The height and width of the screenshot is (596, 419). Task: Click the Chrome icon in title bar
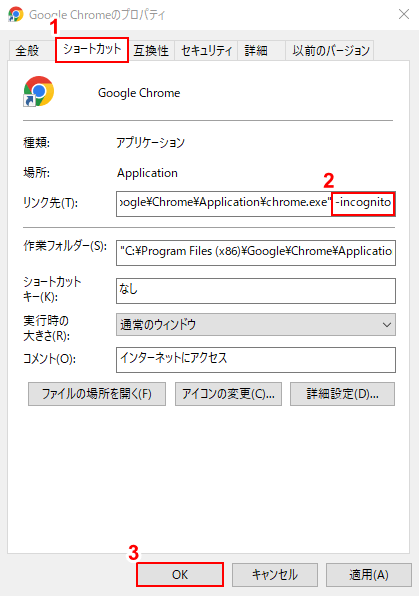click(16, 14)
